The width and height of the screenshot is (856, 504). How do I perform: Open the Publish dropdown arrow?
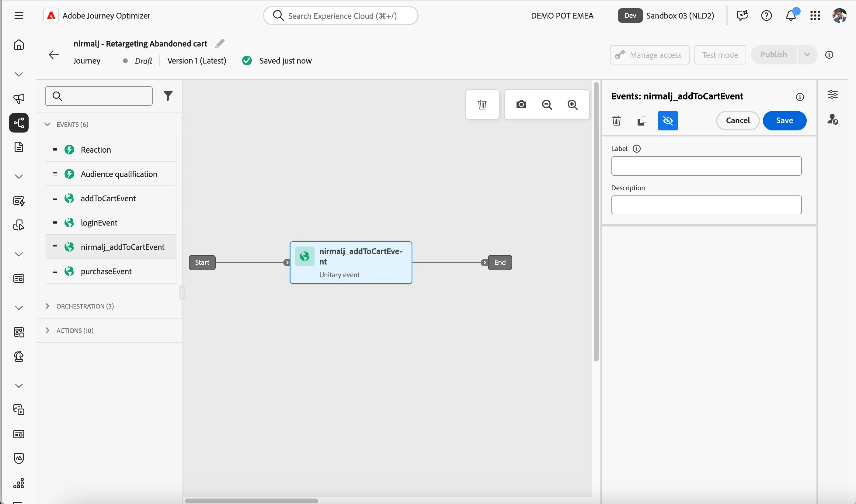point(807,55)
